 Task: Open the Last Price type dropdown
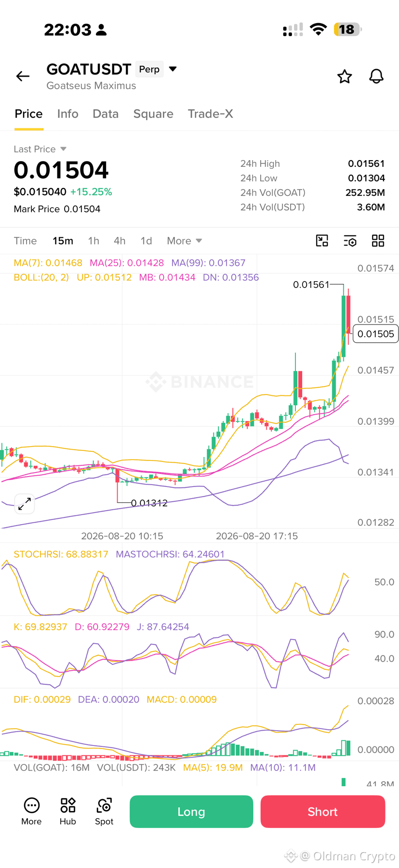click(40, 149)
